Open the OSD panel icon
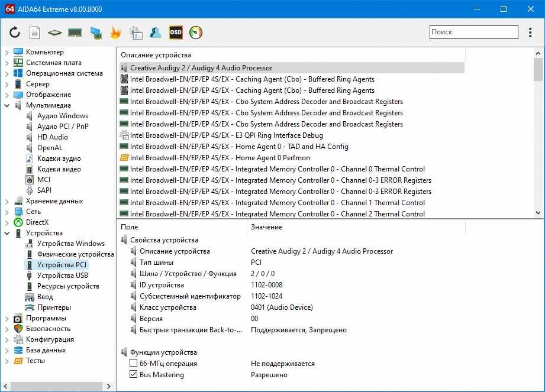545x392 pixels. point(176,33)
